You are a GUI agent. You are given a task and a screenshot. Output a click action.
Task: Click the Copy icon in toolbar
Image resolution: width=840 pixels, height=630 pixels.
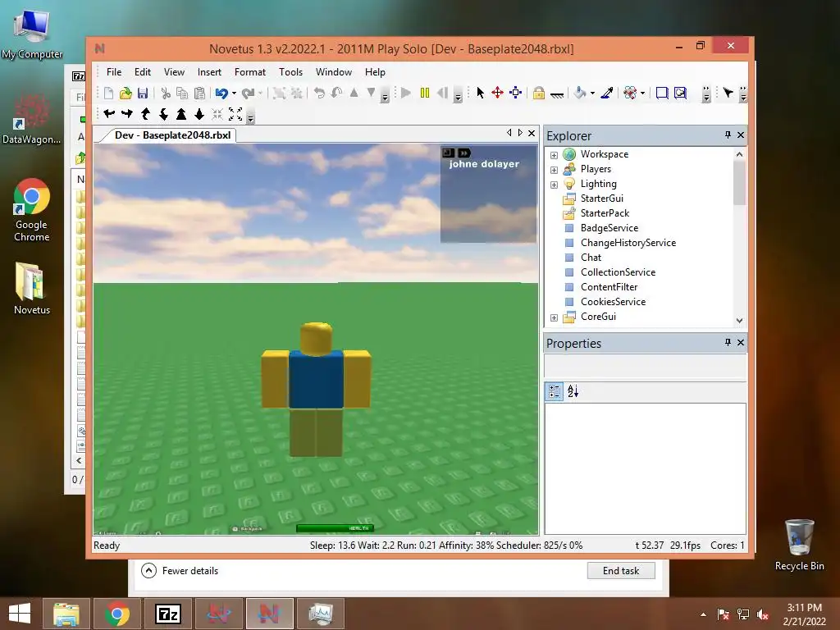(x=182, y=94)
